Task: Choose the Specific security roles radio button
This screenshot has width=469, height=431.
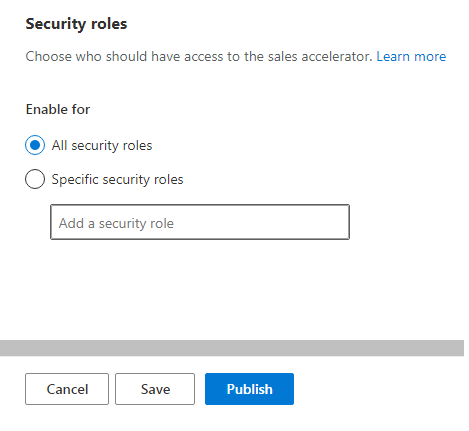Action: coord(35,179)
